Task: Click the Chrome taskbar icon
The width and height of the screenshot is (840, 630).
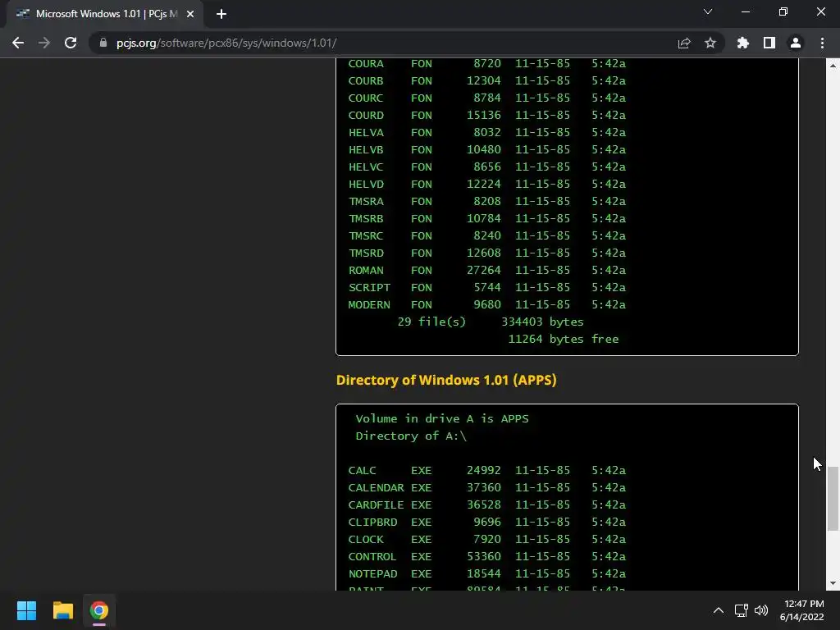Action: coord(99,610)
